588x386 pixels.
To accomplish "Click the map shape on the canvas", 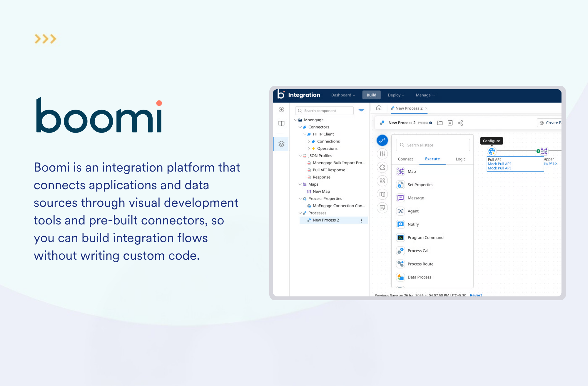I will click(x=544, y=151).
